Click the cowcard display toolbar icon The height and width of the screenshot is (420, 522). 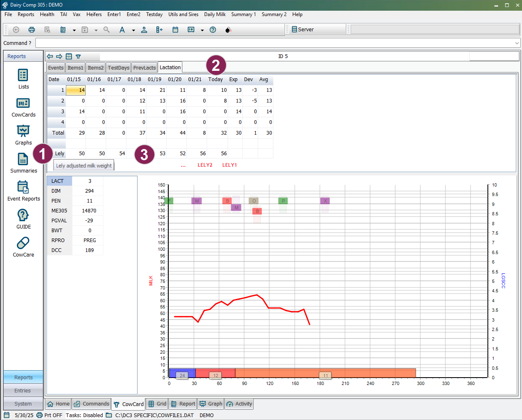191,30
